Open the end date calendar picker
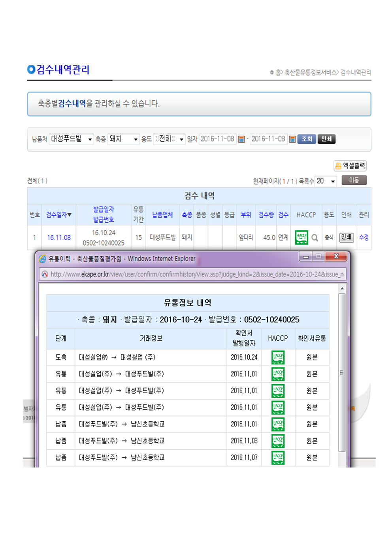392x555 pixels. tap(292, 139)
